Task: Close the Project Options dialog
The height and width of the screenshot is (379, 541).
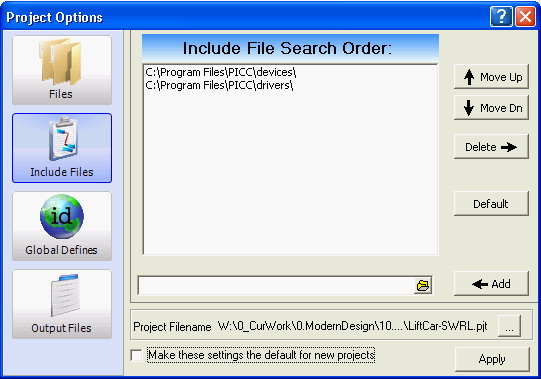Action: (x=525, y=16)
